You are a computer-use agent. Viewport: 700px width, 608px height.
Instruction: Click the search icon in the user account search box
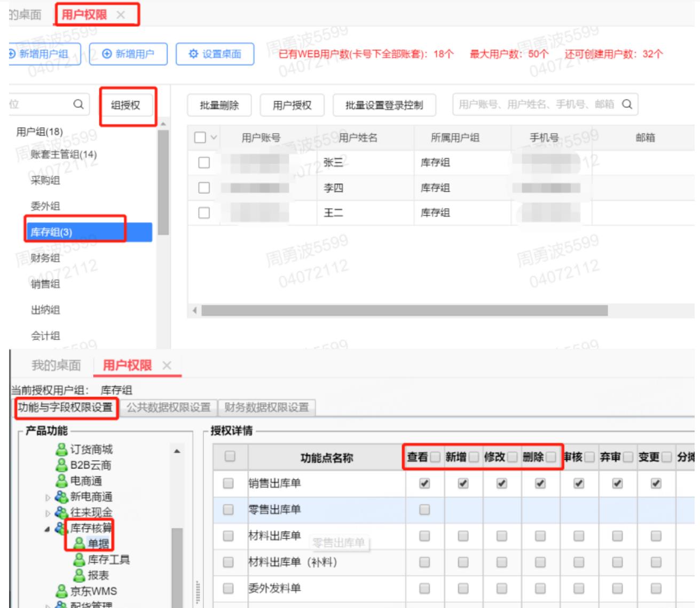coord(627,104)
